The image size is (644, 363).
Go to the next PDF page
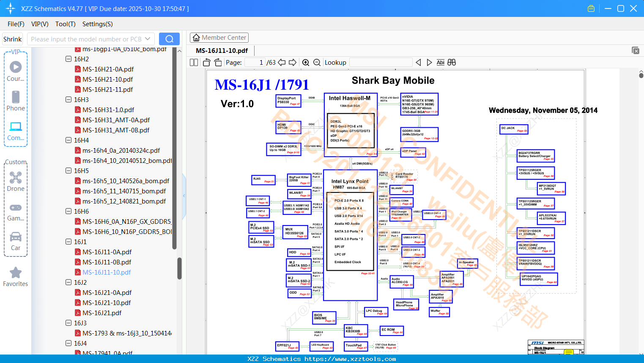coord(293,63)
